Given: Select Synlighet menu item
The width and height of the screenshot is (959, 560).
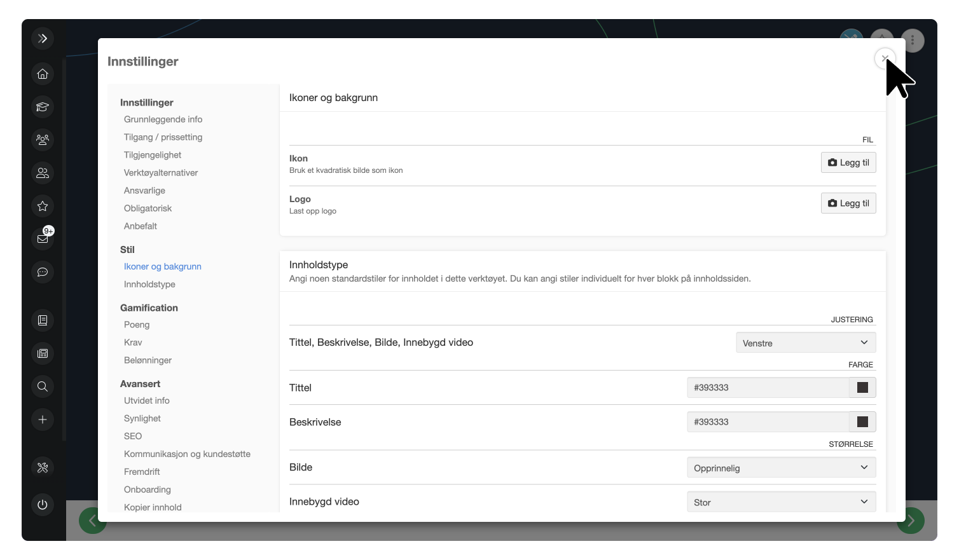Looking at the screenshot, I should coord(142,419).
